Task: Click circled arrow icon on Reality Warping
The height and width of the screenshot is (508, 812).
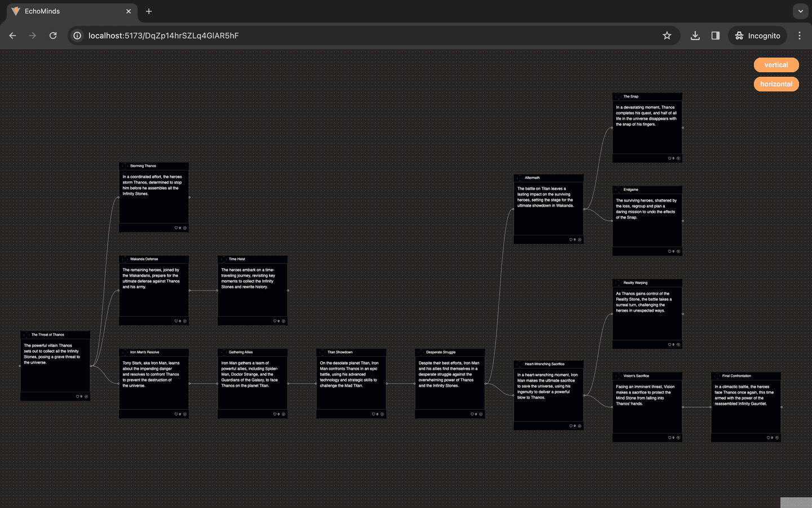Action: 678,345
